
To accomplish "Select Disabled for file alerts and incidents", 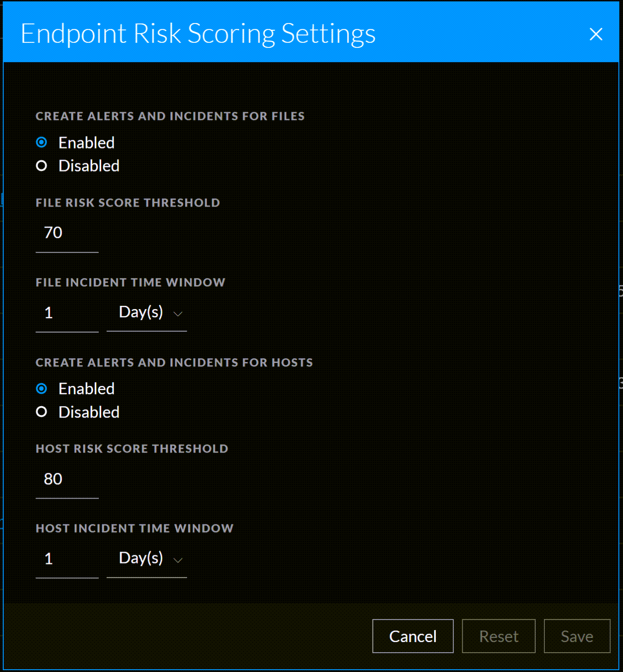I will point(42,166).
